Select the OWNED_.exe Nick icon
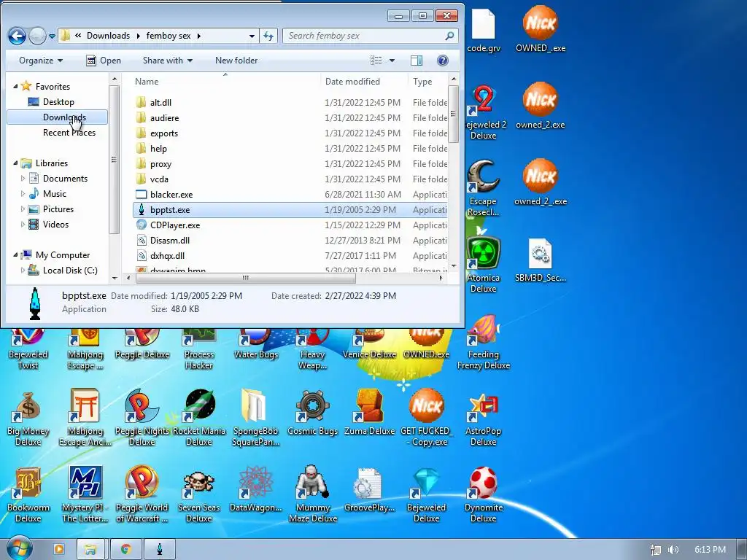This screenshot has height=560, width=747. click(541, 29)
